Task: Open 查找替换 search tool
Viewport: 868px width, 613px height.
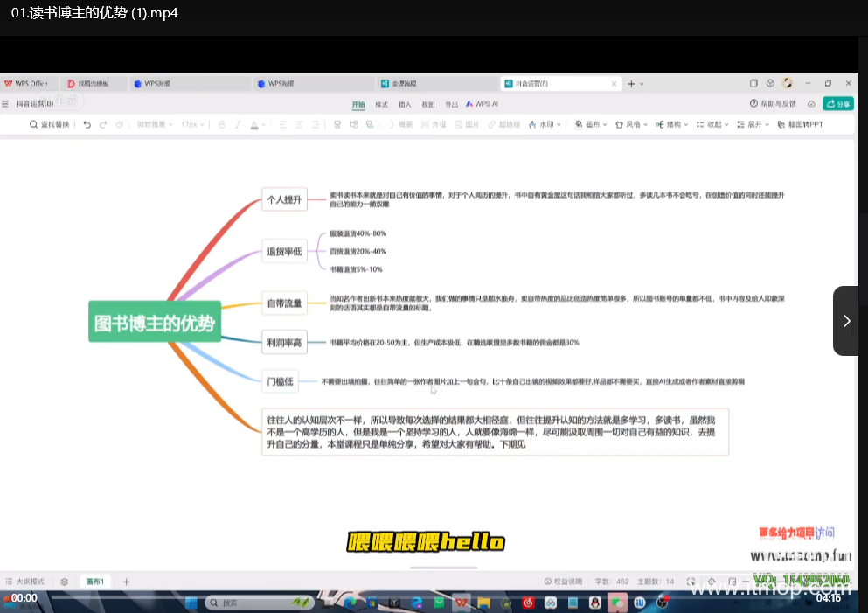Action: tap(49, 125)
